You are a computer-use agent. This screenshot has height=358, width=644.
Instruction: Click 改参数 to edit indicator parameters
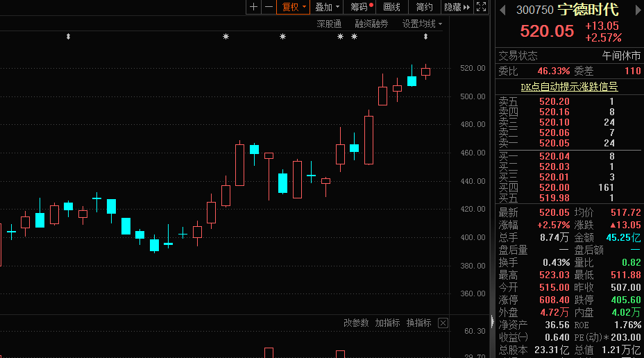pyautogui.click(x=356, y=323)
